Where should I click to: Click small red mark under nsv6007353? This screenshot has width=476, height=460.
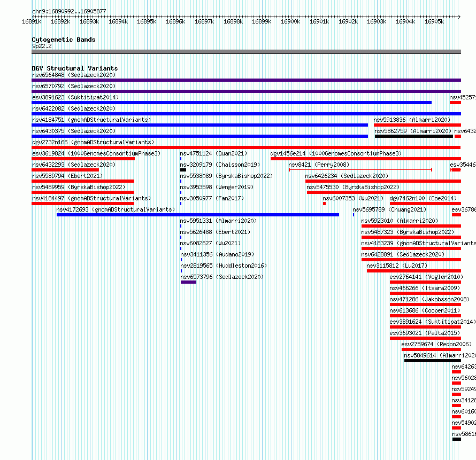pos(324,204)
